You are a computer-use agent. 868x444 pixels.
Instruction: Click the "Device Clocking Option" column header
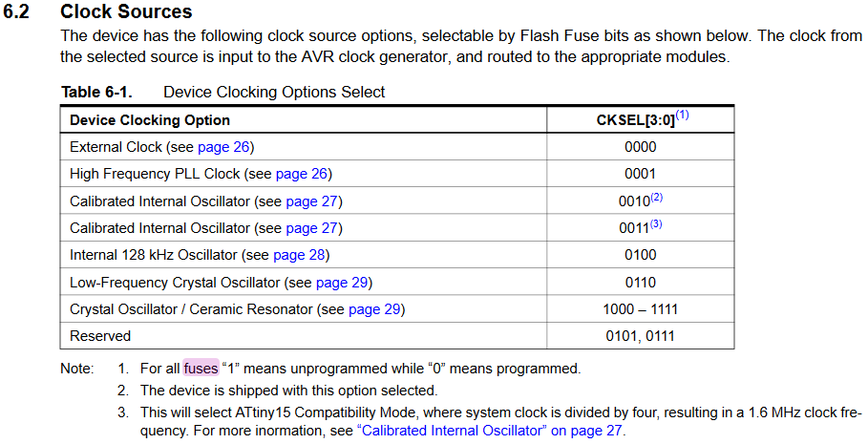150,120
